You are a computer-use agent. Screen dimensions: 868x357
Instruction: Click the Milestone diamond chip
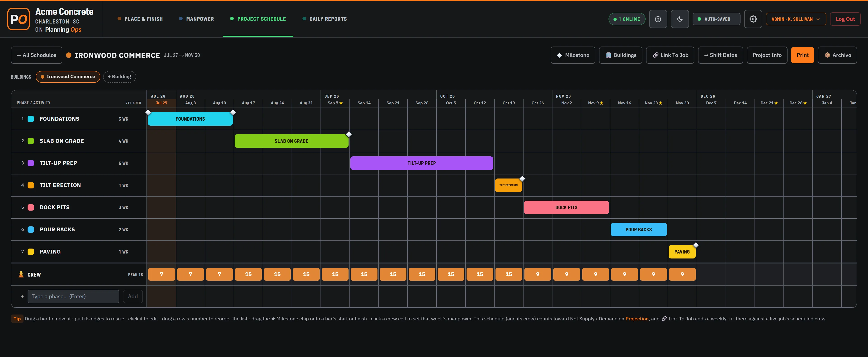(x=573, y=55)
